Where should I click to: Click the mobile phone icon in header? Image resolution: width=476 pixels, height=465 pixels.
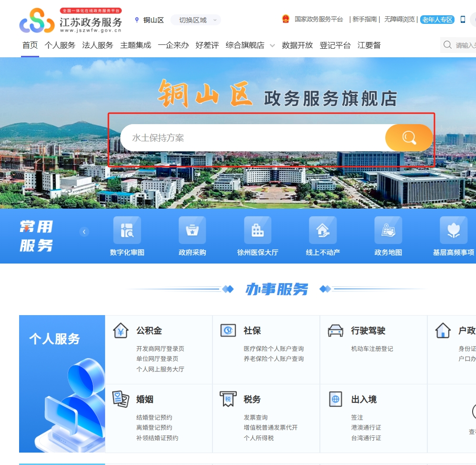click(463, 20)
